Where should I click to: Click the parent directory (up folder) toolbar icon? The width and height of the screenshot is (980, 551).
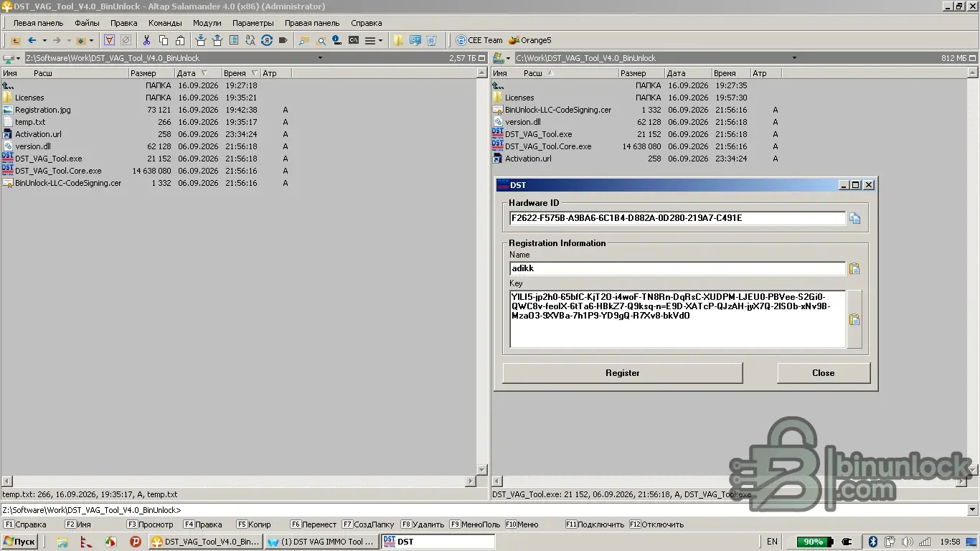click(15, 40)
